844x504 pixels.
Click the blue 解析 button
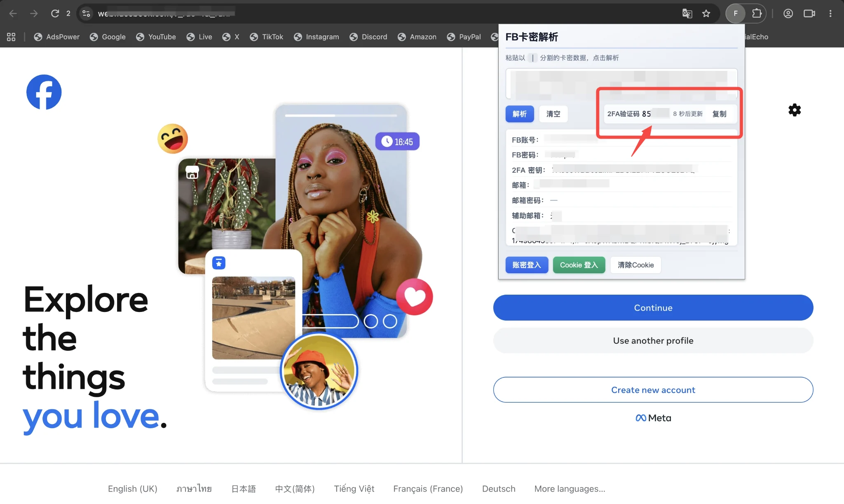[x=520, y=114]
